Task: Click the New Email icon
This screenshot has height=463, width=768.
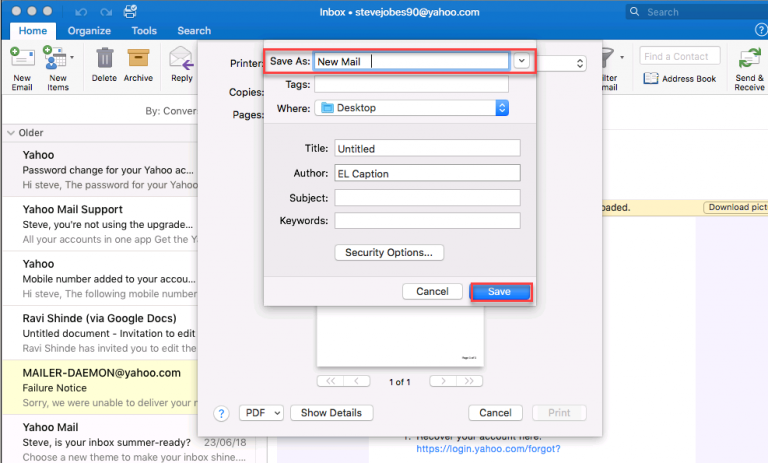Action: click(x=23, y=58)
